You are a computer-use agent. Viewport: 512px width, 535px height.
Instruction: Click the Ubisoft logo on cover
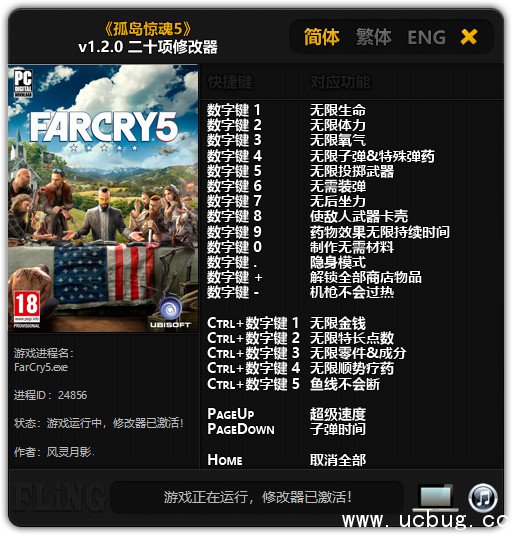(170, 312)
